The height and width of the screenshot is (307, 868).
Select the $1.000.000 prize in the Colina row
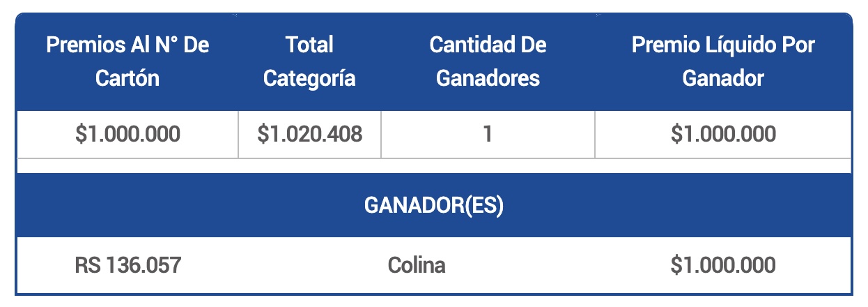click(723, 266)
